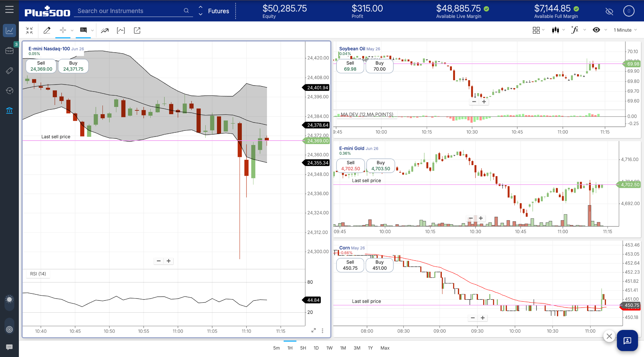Open fx indicators menu
The width and height of the screenshot is (644, 357).
575,30
